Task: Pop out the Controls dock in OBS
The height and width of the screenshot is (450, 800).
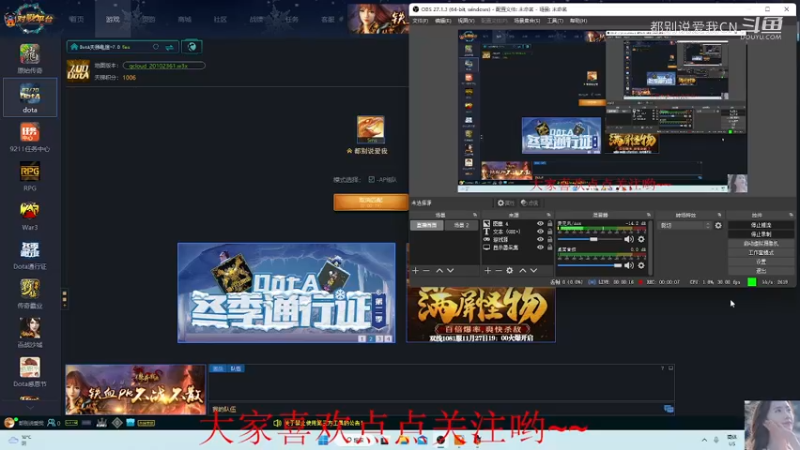Action: tap(791, 215)
